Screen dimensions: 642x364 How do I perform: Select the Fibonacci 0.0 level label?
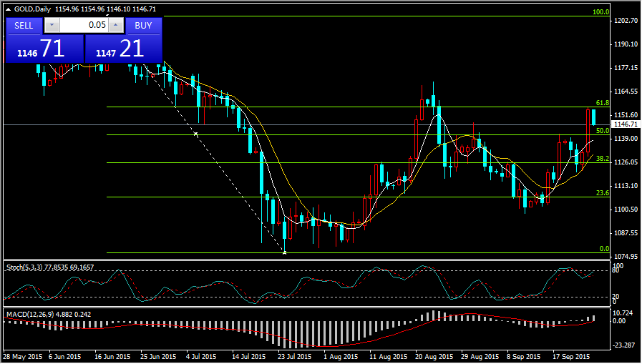604,249
